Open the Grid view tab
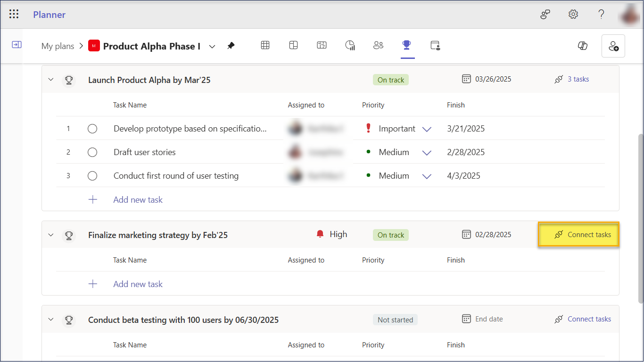 click(265, 45)
